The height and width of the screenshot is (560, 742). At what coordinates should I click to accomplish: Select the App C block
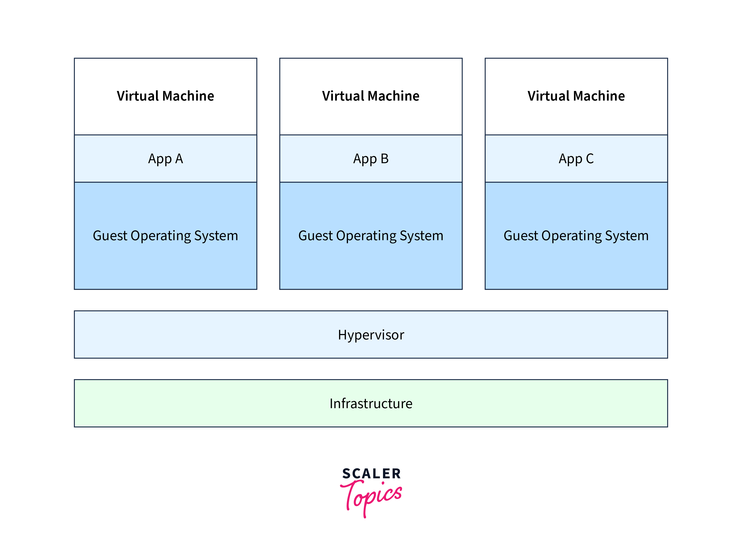pyautogui.click(x=576, y=159)
